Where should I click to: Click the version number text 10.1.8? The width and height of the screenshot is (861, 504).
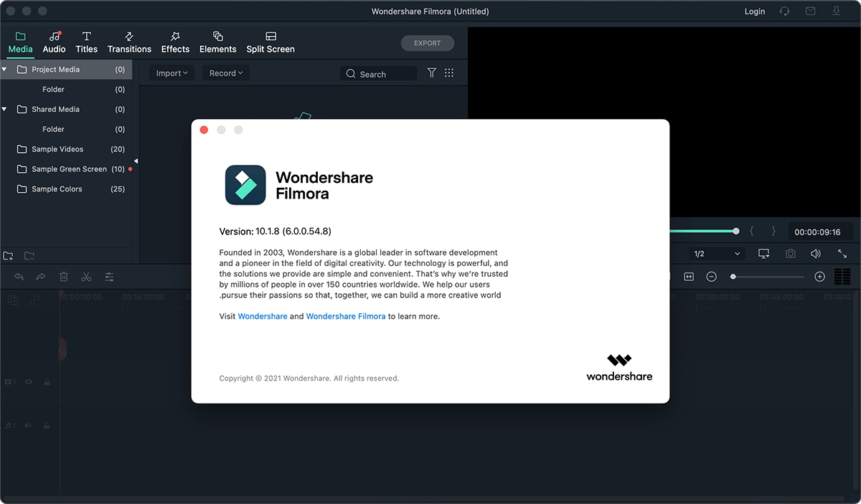tap(268, 232)
